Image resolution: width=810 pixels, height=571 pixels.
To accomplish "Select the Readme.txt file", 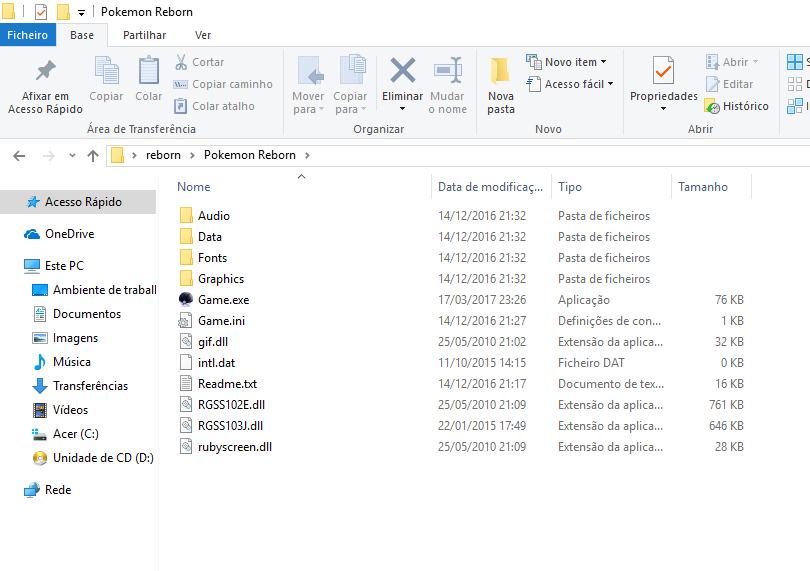I will 227,384.
